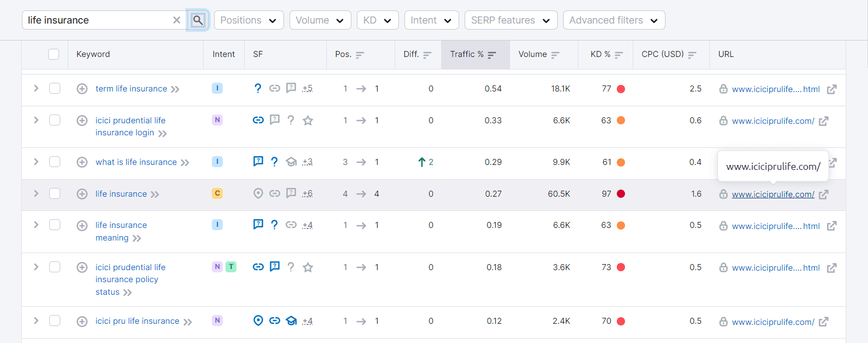Add 'life insurance meaning' to keyword list
The image size is (868, 343).
pos(82,226)
